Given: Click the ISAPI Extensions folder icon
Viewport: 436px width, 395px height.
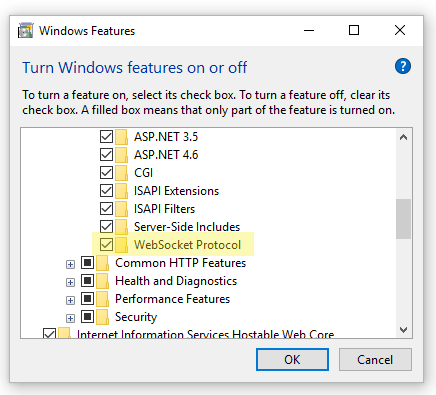Looking at the screenshot, I should [x=122, y=191].
